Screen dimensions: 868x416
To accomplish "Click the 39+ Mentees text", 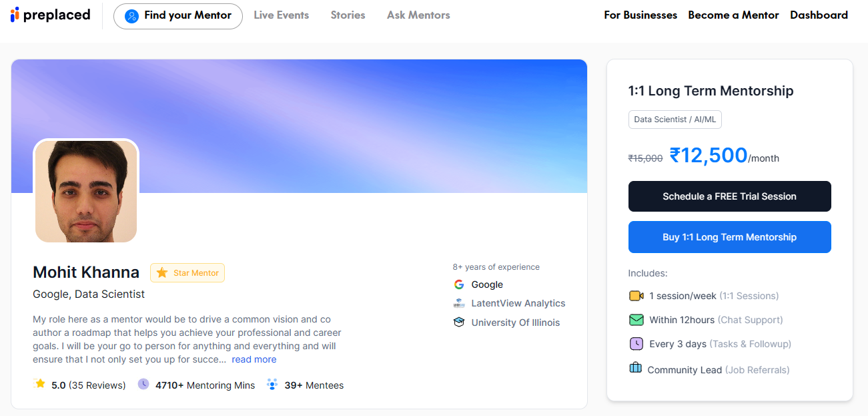I will [314, 385].
